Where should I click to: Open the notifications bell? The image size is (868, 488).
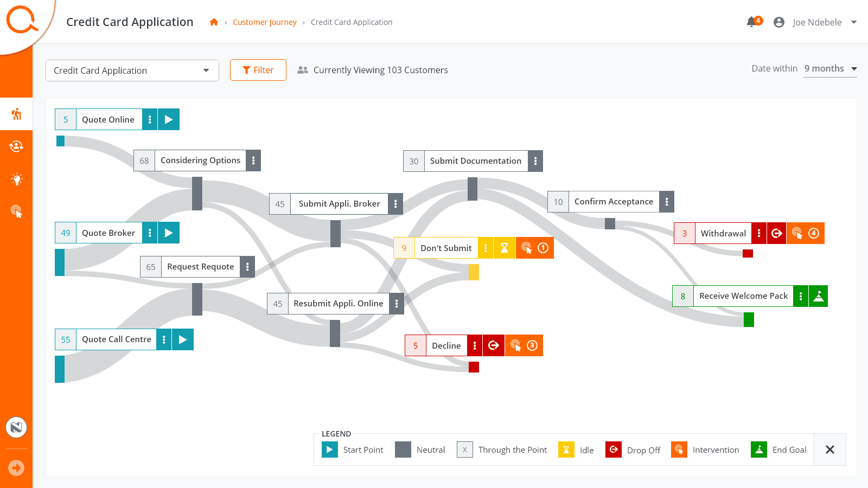tap(752, 22)
